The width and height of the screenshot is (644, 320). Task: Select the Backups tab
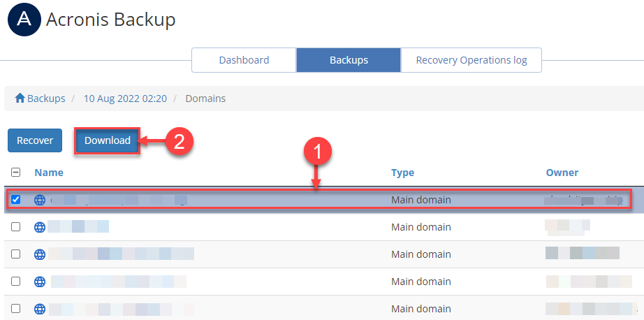click(x=349, y=60)
